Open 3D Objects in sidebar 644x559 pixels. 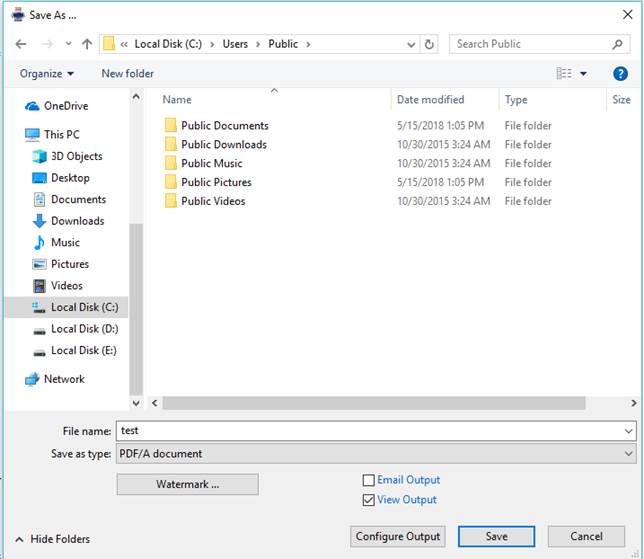click(76, 156)
